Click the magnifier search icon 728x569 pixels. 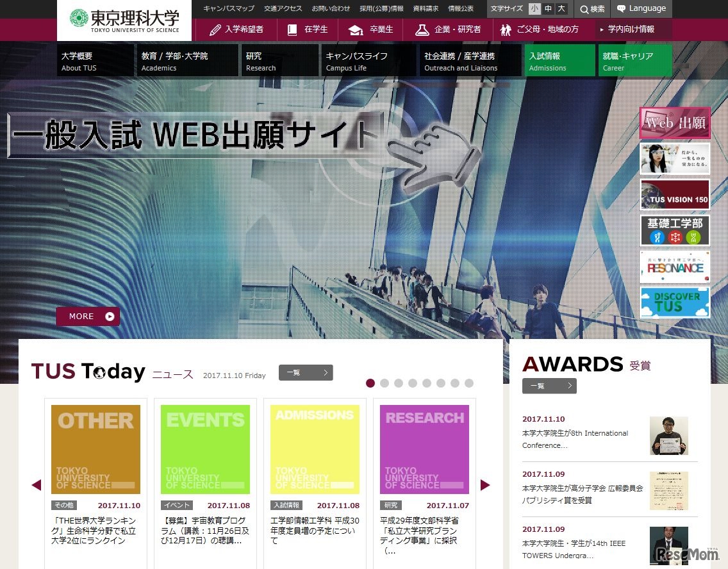point(584,9)
